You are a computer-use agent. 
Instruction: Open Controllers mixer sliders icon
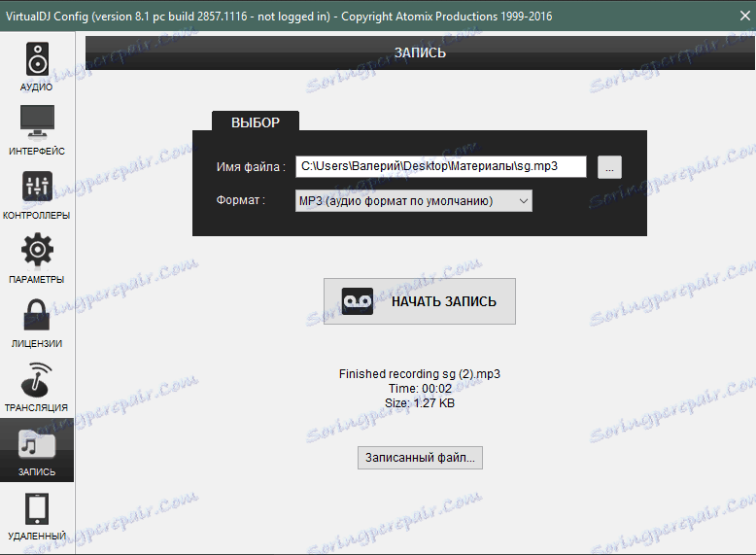[x=37, y=186]
